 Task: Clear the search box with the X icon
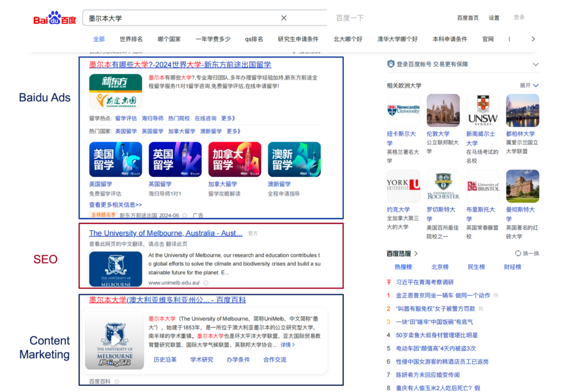point(284,18)
